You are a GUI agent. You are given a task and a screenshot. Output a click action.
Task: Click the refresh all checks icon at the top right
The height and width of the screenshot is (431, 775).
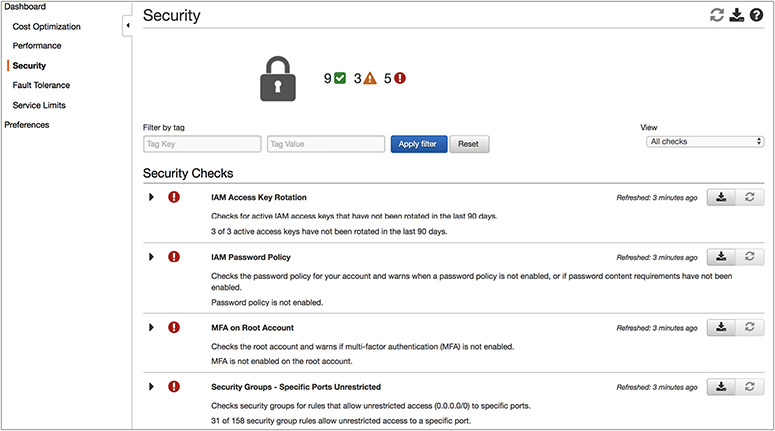(716, 16)
